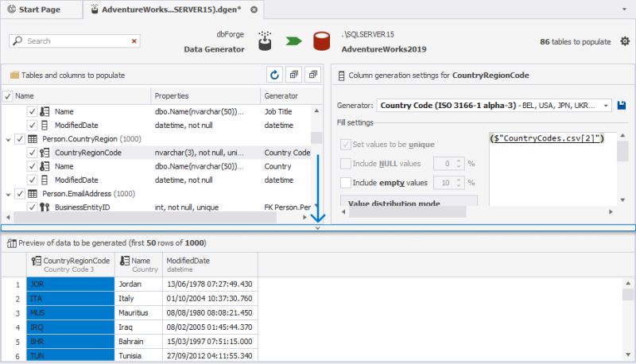This screenshot has width=636, height=364.
Task: Click the Job Title generator cell
Action: point(285,111)
